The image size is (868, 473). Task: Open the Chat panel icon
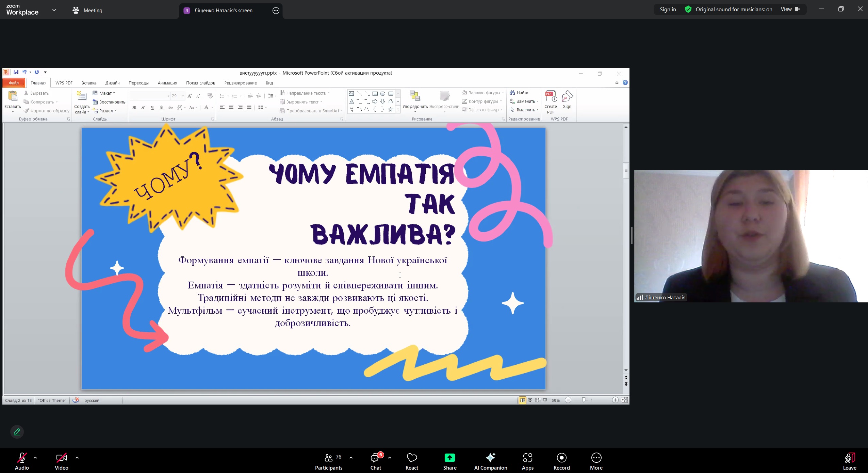coord(375,458)
